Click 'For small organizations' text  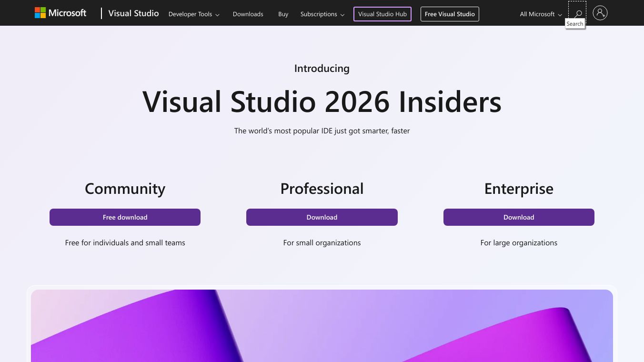point(322,243)
